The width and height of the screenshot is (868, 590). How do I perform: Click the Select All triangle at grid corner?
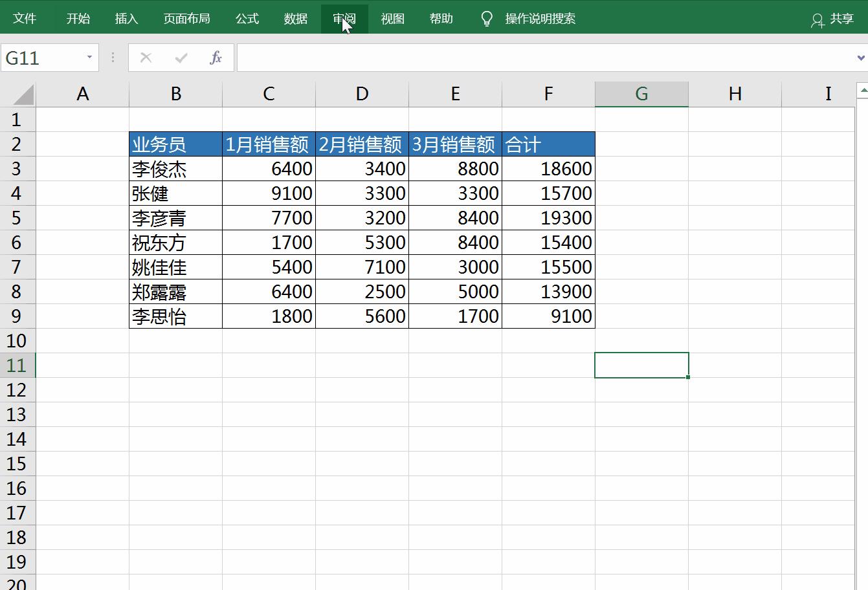click(21, 94)
